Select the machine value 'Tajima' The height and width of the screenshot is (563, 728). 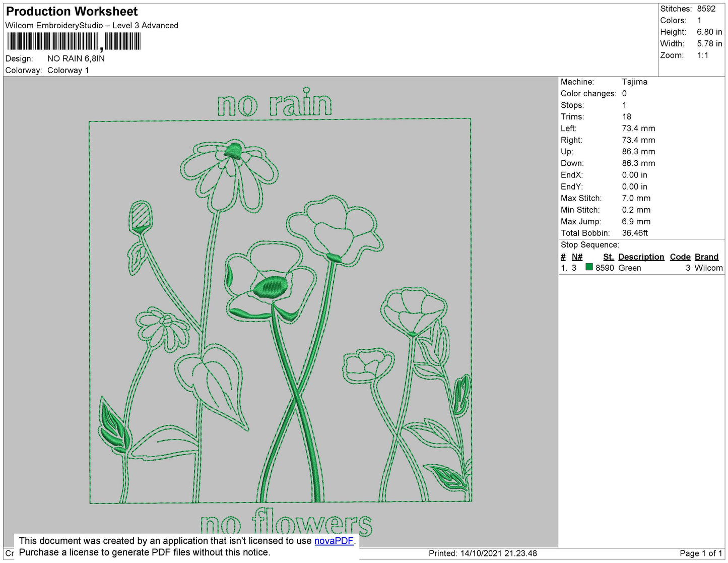635,82
